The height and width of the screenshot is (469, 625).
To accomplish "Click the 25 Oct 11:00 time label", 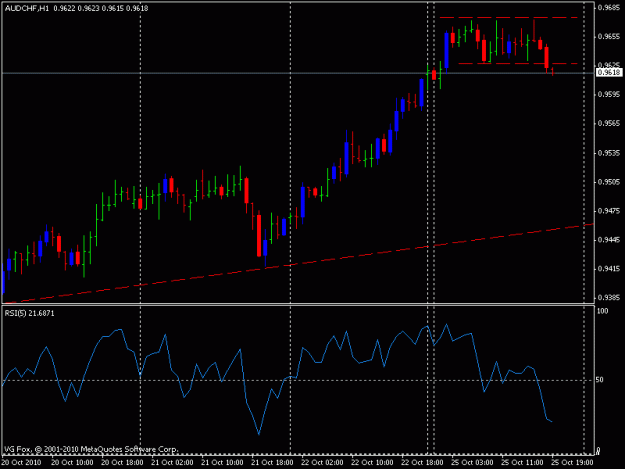I will coord(522,463).
